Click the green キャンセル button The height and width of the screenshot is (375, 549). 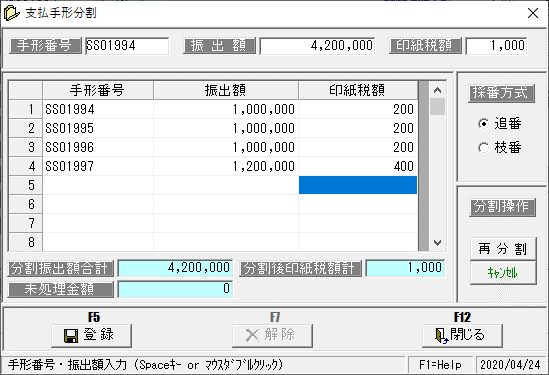[x=503, y=272]
